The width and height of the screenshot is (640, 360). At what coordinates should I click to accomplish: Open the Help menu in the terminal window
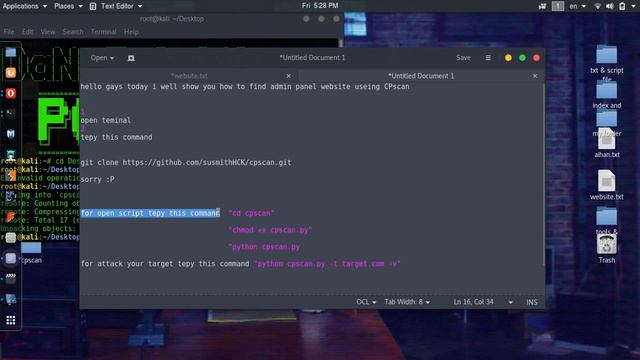click(131, 32)
